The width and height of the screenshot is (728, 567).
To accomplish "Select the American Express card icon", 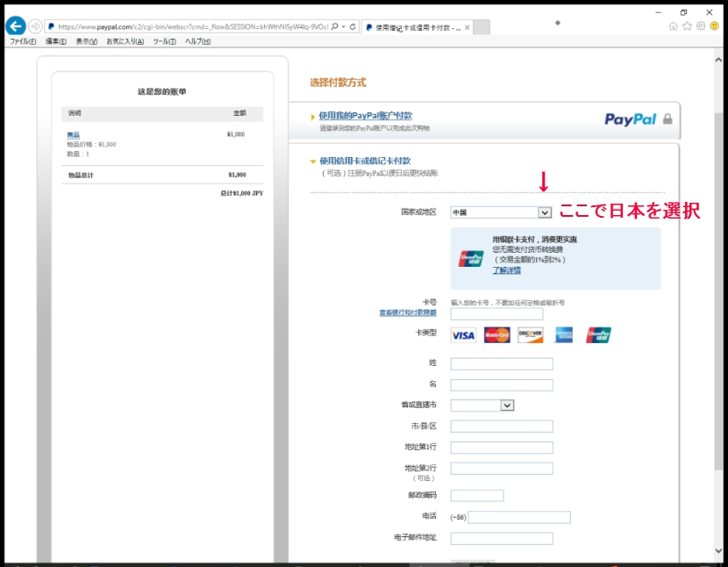I will click(x=564, y=335).
